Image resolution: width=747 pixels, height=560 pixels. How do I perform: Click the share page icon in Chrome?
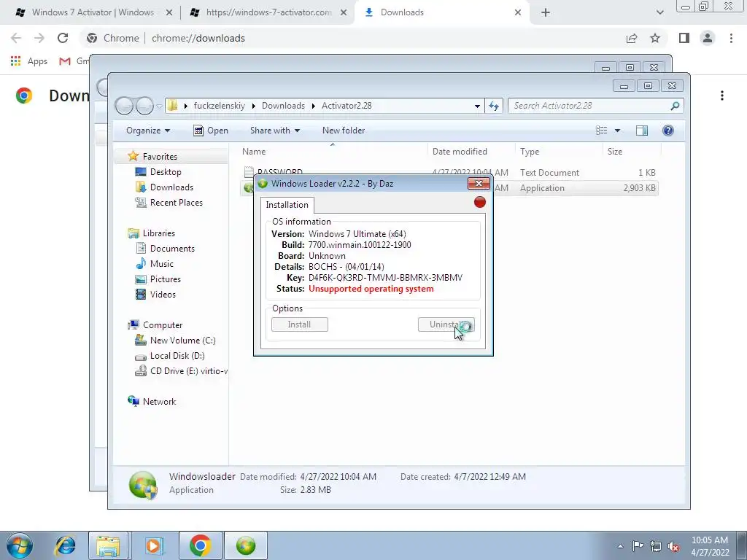click(632, 38)
